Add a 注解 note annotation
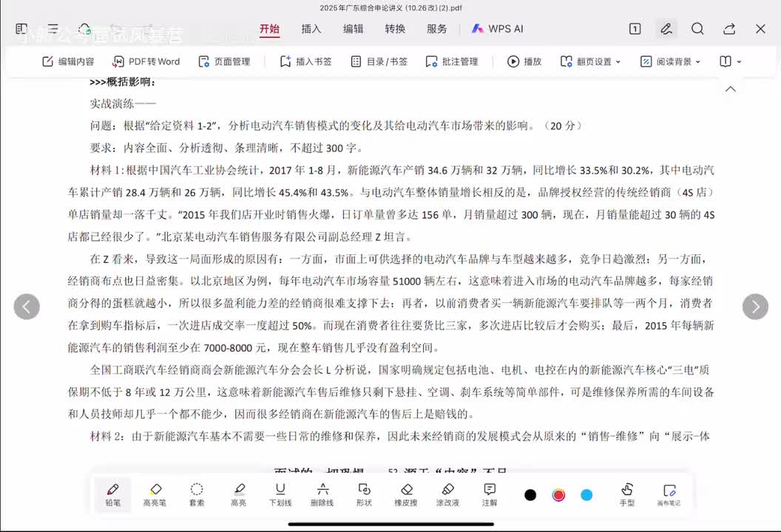 tap(490, 494)
